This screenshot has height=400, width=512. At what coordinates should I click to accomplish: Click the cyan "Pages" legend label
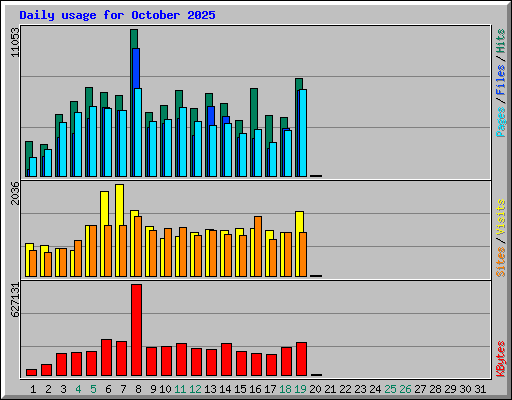501,122
